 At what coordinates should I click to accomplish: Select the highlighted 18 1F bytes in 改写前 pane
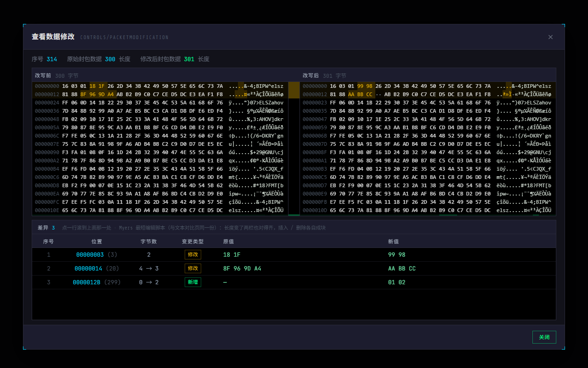pos(97,86)
